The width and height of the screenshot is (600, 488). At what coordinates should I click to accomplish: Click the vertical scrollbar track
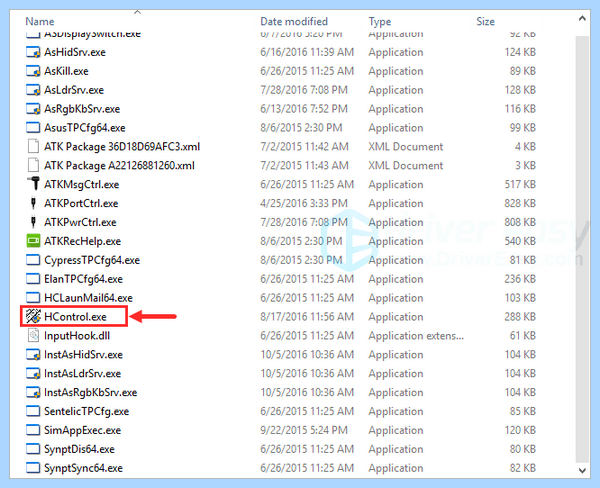tap(582, 249)
